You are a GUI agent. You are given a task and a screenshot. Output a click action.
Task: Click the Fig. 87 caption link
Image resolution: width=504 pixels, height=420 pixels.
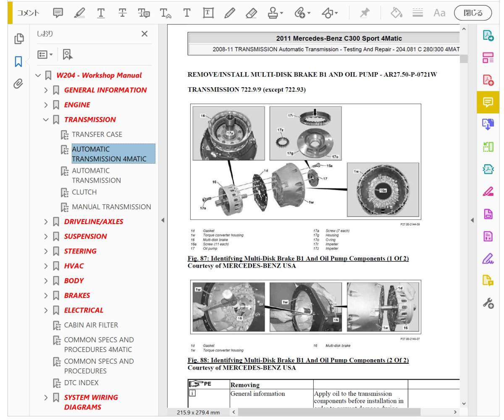point(298,258)
